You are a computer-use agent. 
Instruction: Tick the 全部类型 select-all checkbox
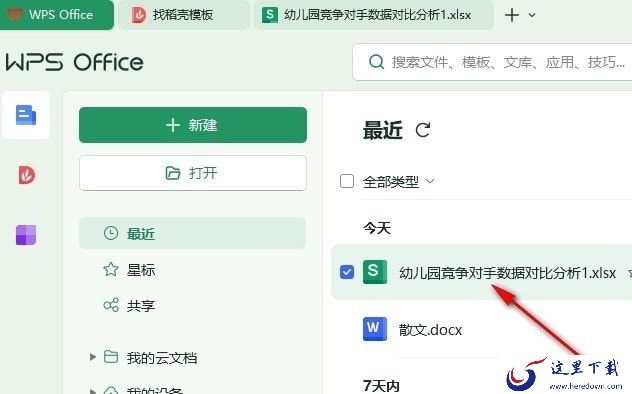pos(347,181)
